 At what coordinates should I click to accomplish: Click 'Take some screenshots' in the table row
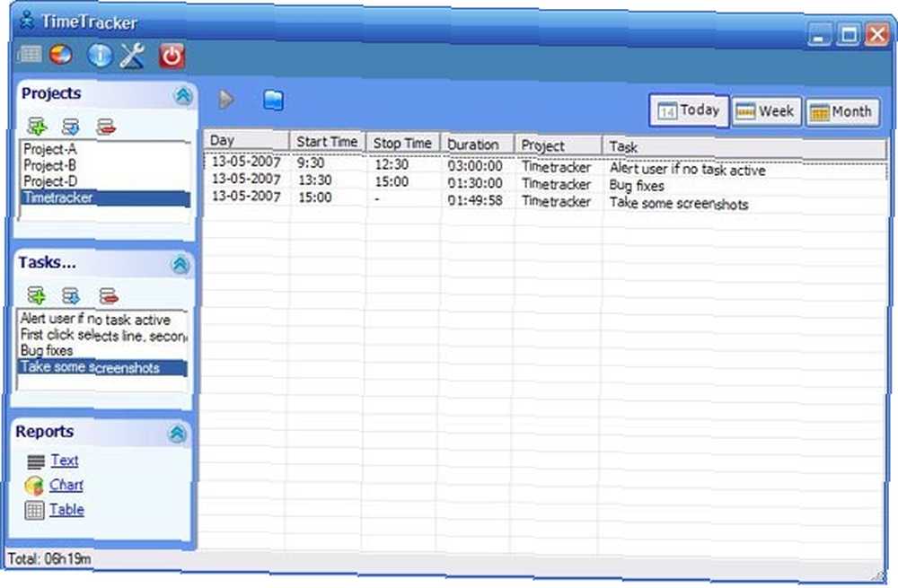(x=679, y=204)
